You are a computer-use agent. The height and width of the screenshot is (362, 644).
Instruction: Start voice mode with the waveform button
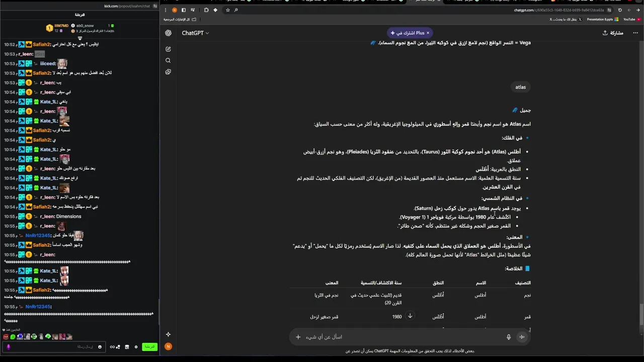[522, 337]
